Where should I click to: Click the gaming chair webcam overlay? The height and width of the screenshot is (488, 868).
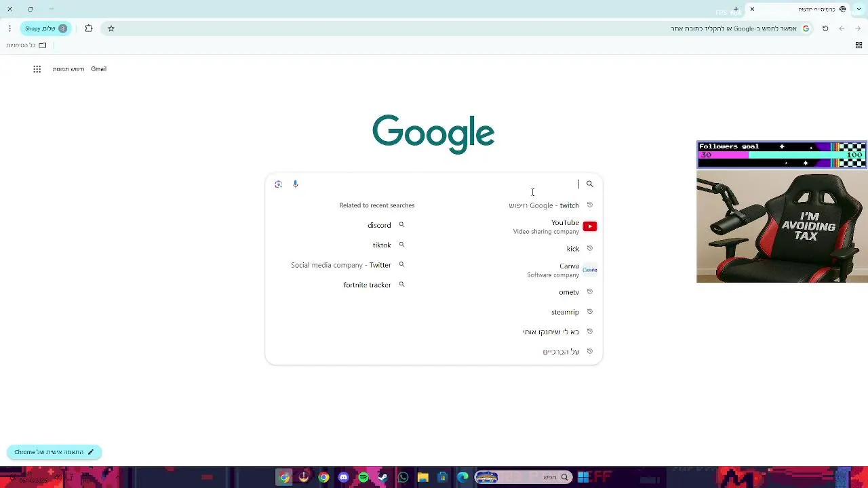[782, 226]
